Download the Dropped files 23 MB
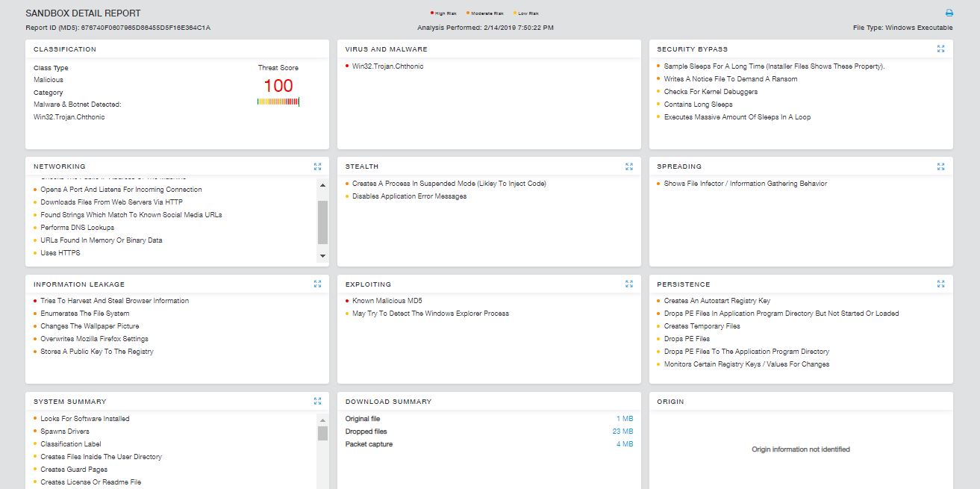This screenshot has width=980, height=489. [622, 432]
